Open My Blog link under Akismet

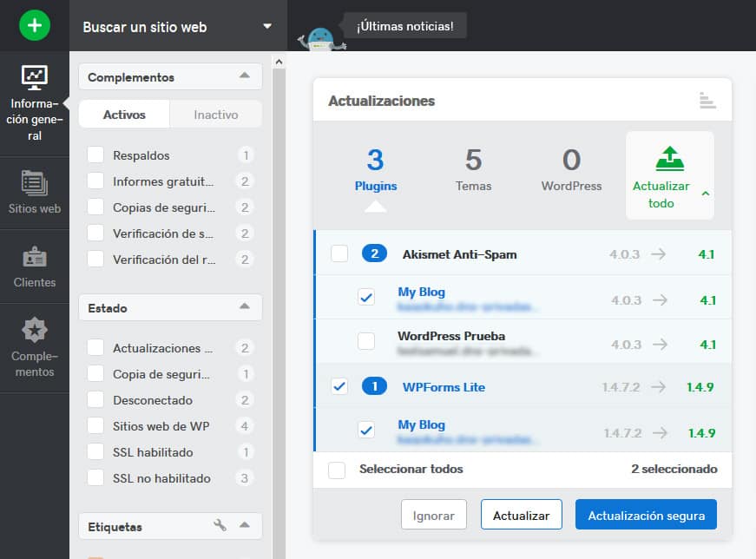coord(421,292)
